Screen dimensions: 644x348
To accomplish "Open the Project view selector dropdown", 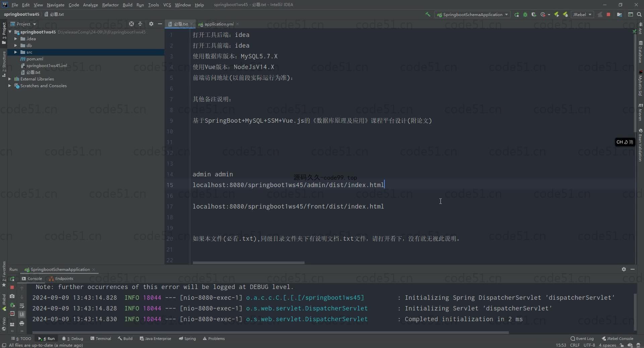I will [x=23, y=24].
